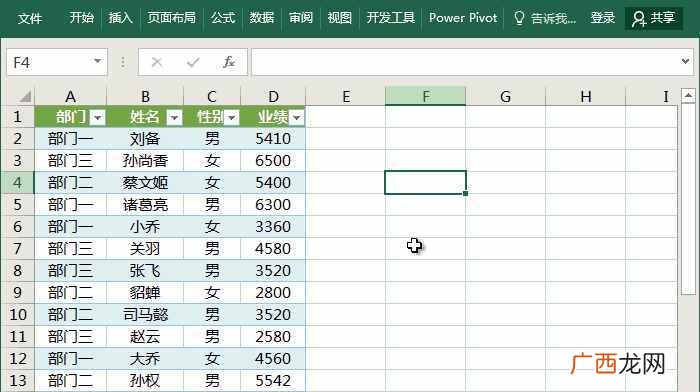The image size is (700, 392).
Task: Click the cell containing 貂蝉
Action: (x=145, y=293)
